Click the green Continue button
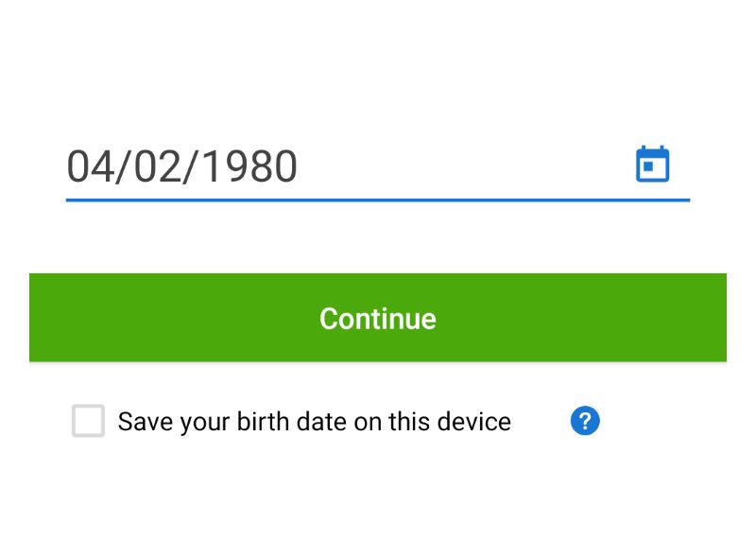Screen dimensions: 756x558 (x=377, y=317)
